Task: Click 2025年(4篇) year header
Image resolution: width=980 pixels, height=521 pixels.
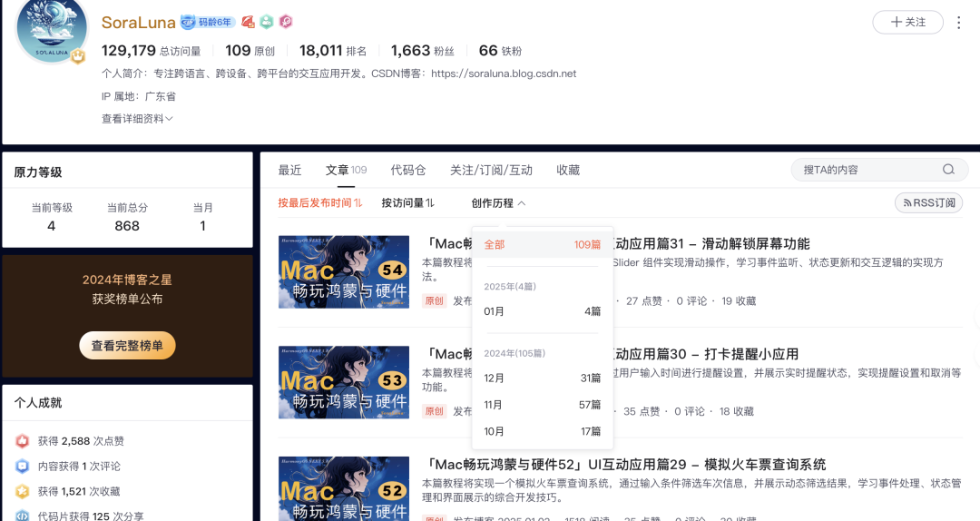Action: point(510,287)
